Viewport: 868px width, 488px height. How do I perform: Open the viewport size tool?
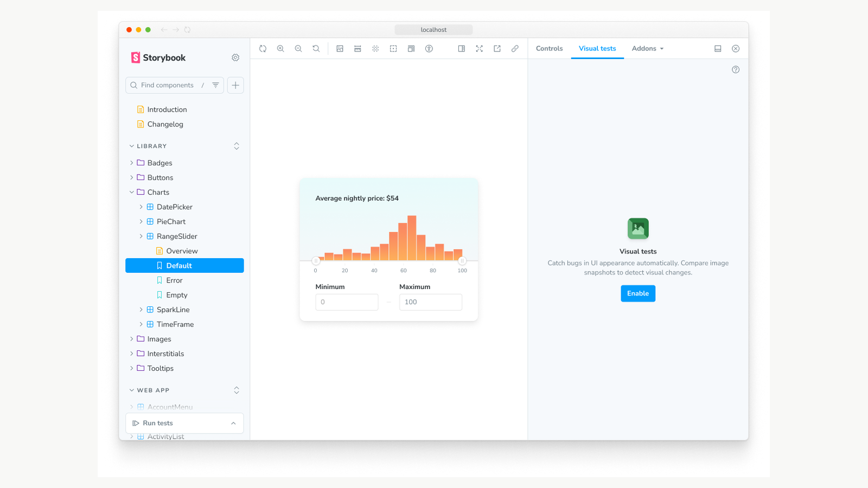tap(411, 49)
